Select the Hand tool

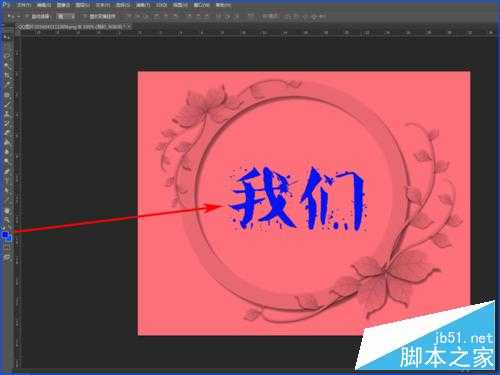point(7,210)
